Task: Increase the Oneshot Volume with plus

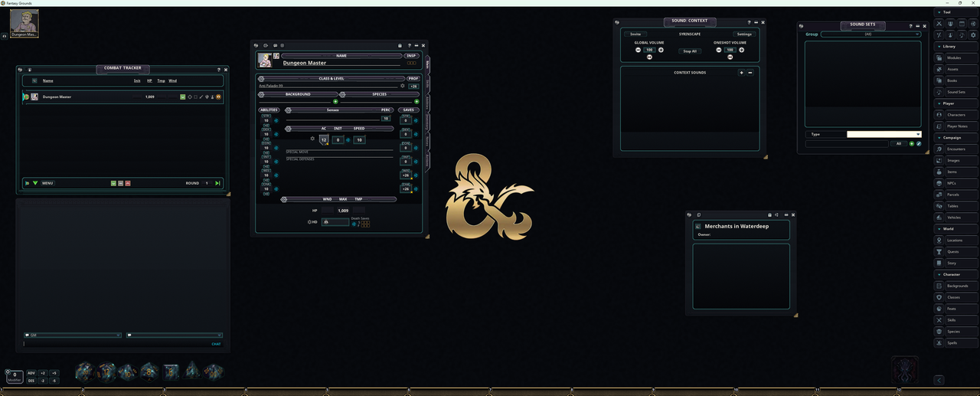Action: pos(741,50)
